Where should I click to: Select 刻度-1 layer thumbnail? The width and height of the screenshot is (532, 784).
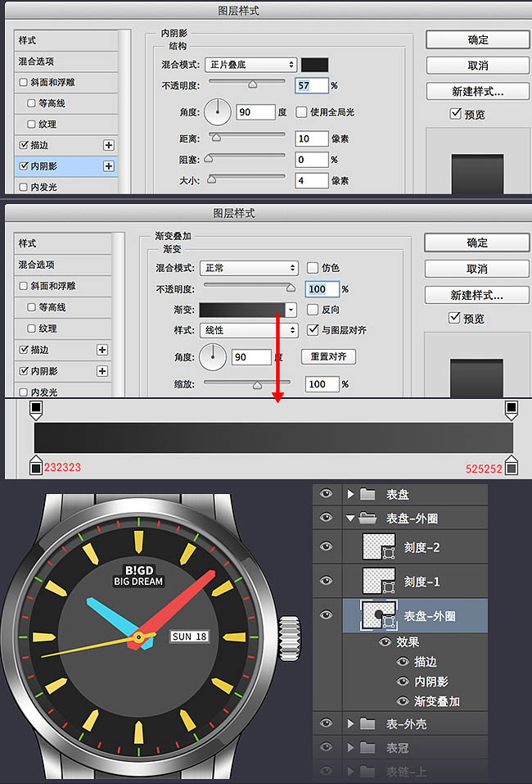pos(378,581)
